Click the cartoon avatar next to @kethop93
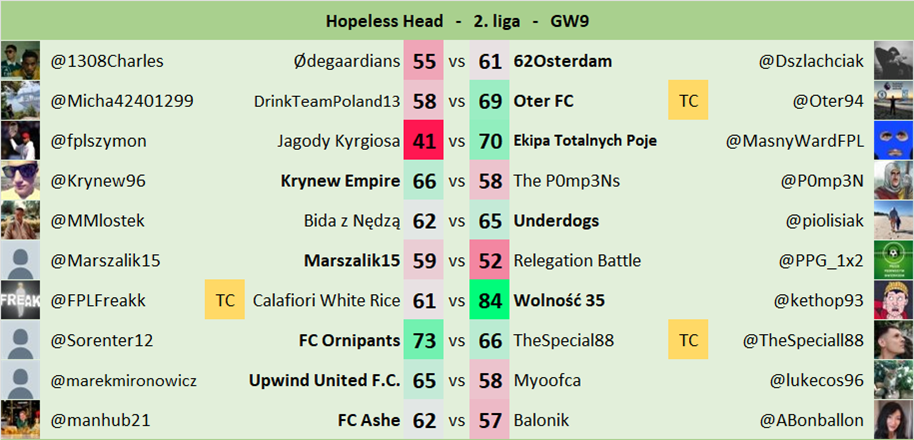 [x=893, y=300]
